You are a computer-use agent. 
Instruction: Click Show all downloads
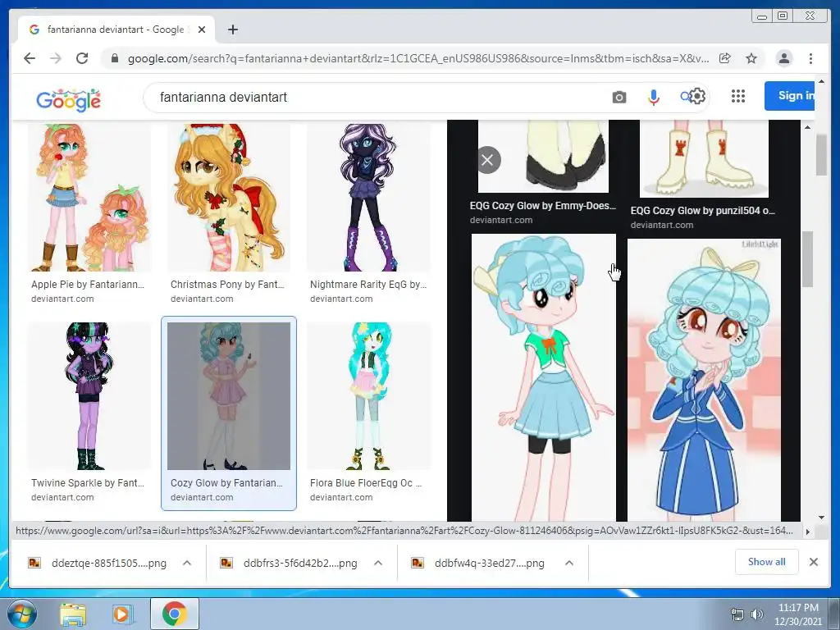click(767, 562)
